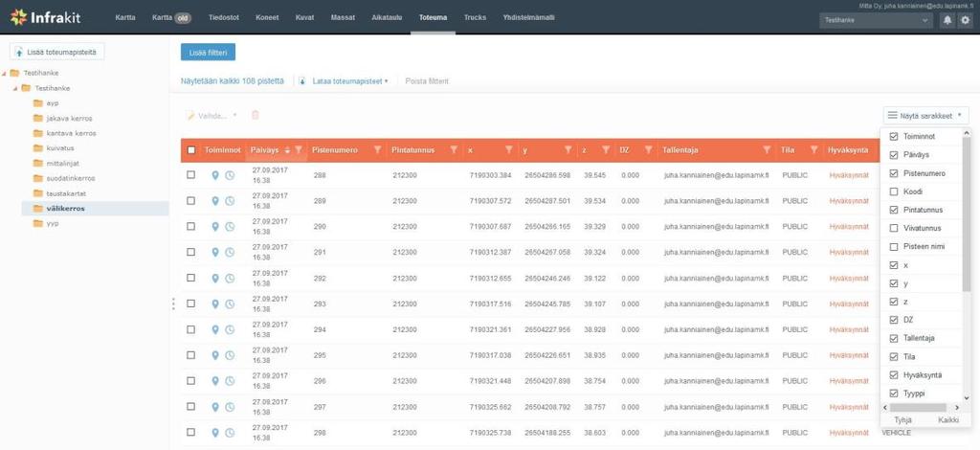This screenshot has width=980, height=450.
Task: Select the row checkbox for point 295
Action: coord(191,354)
